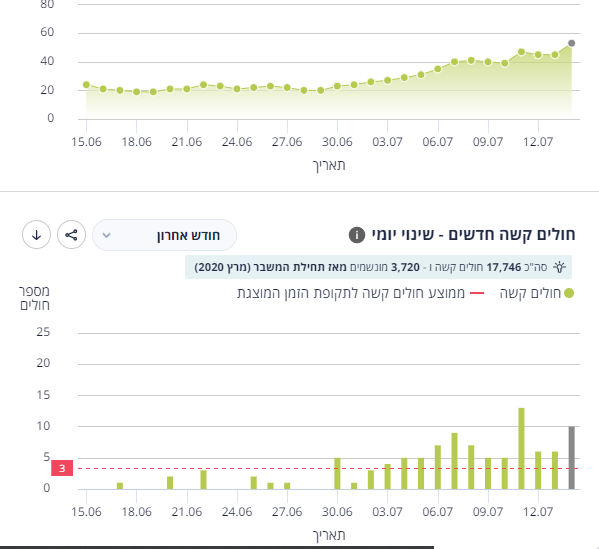The height and width of the screenshot is (549, 599).
Task: Click the 12.07 label under bar chart
Action: (x=538, y=512)
